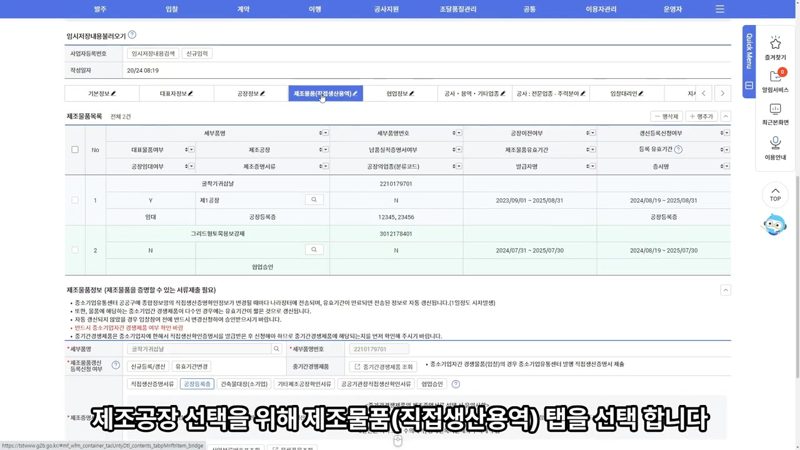
Task: Click help icon next to 임시저장내용불러오기
Action: click(132, 35)
